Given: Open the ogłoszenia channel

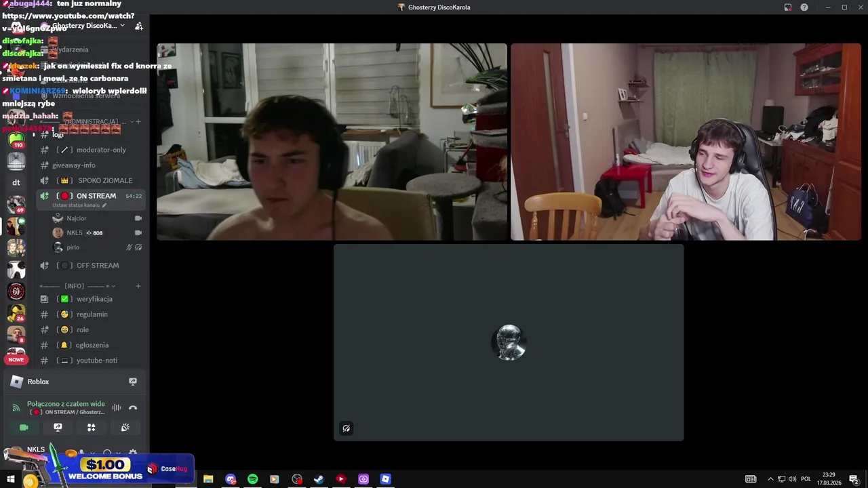Looking at the screenshot, I should [x=90, y=345].
